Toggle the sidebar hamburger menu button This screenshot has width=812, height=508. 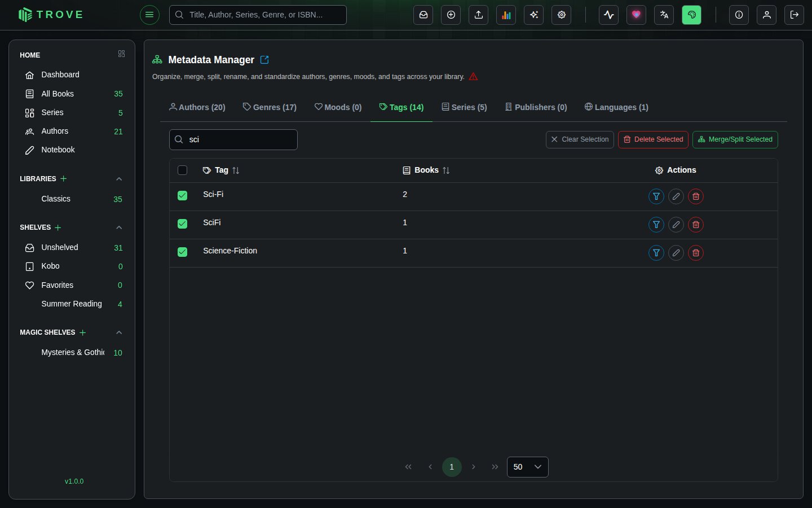coord(149,15)
